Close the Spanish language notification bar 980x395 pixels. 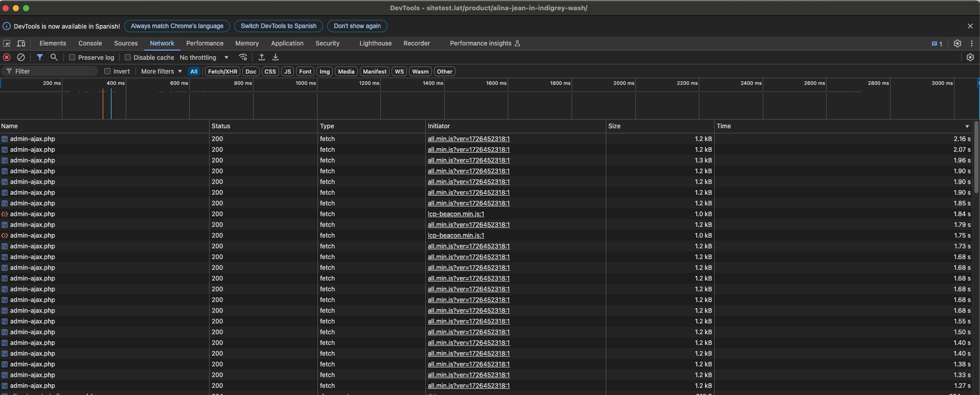tap(970, 26)
